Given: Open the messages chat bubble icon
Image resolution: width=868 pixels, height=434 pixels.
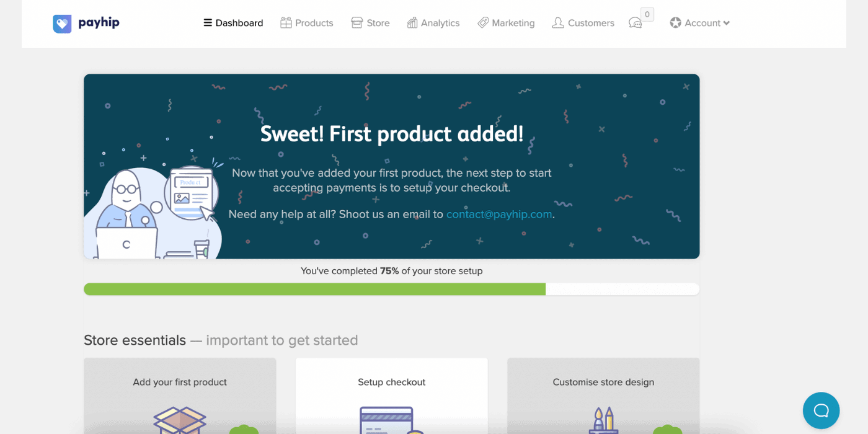Looking at the screenshot, I should tap(635, 23).
